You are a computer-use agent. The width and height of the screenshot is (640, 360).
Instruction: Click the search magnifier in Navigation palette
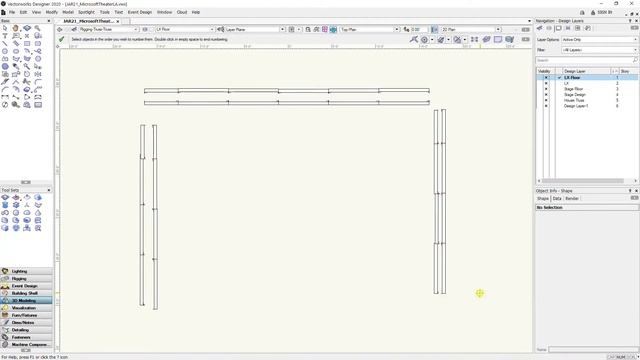[x=635, y=60]
